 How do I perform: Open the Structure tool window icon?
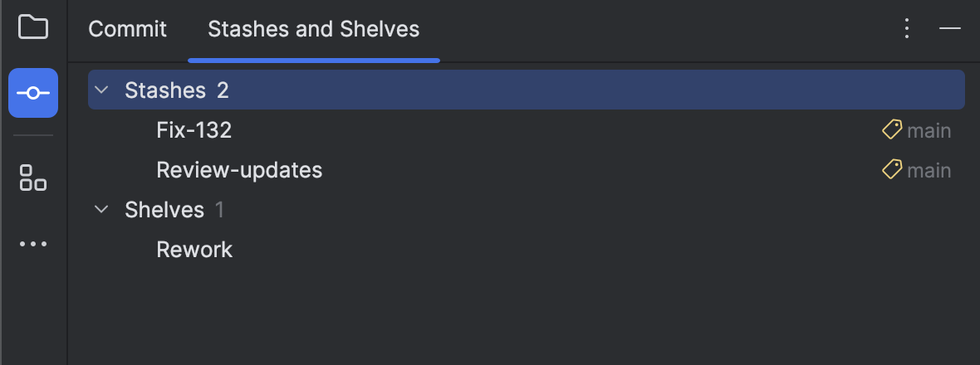[33, 178]
